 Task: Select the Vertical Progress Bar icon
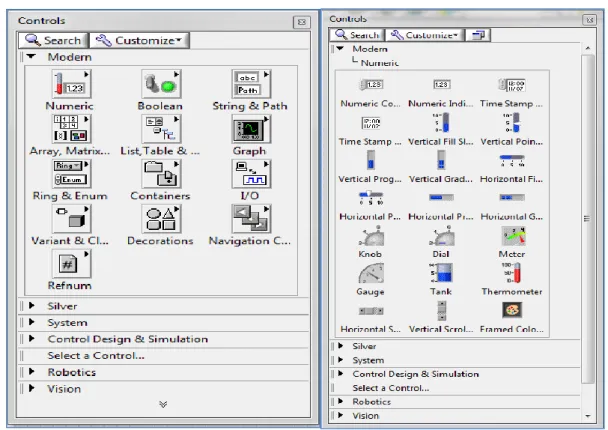coord(371,160)
